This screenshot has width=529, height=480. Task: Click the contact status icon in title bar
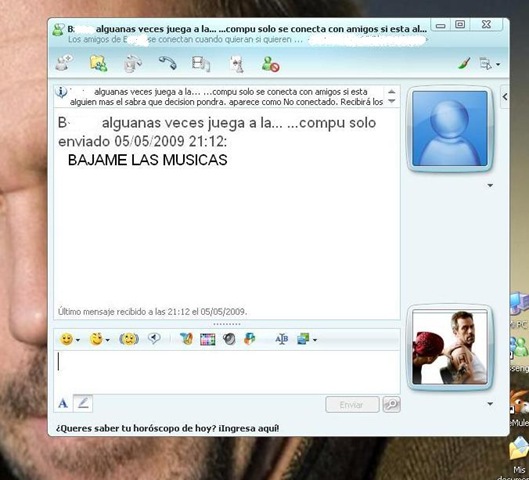click(x=58, y=30)
